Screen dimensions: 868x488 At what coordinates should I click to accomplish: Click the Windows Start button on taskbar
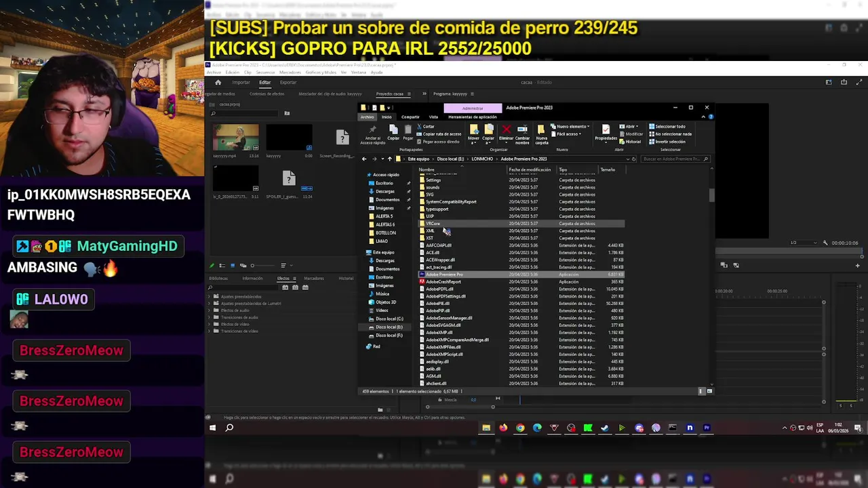pos(212,428)
